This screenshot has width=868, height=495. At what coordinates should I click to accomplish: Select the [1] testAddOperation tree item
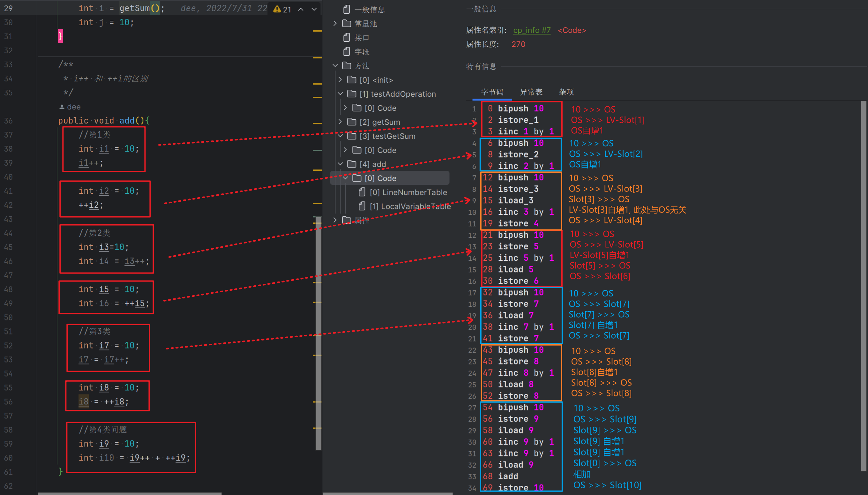coord(398,94)
